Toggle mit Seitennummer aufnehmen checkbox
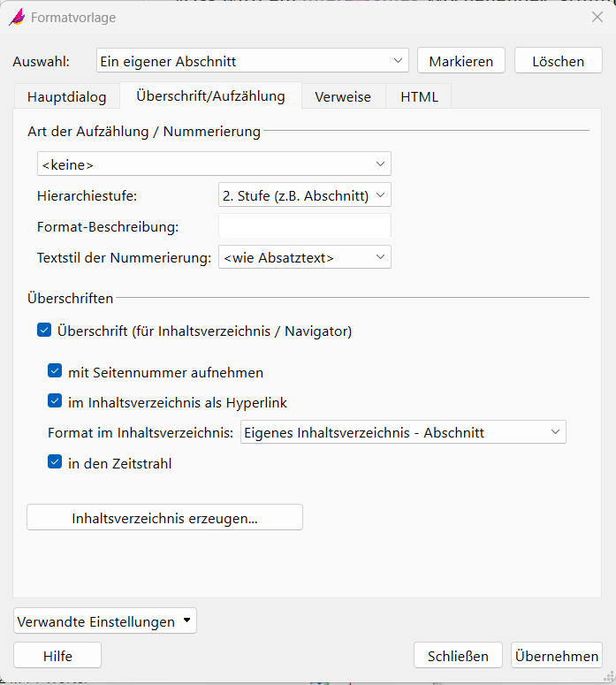Image resolution: width=616 pixels, height=685 pixels. [56, 372]
